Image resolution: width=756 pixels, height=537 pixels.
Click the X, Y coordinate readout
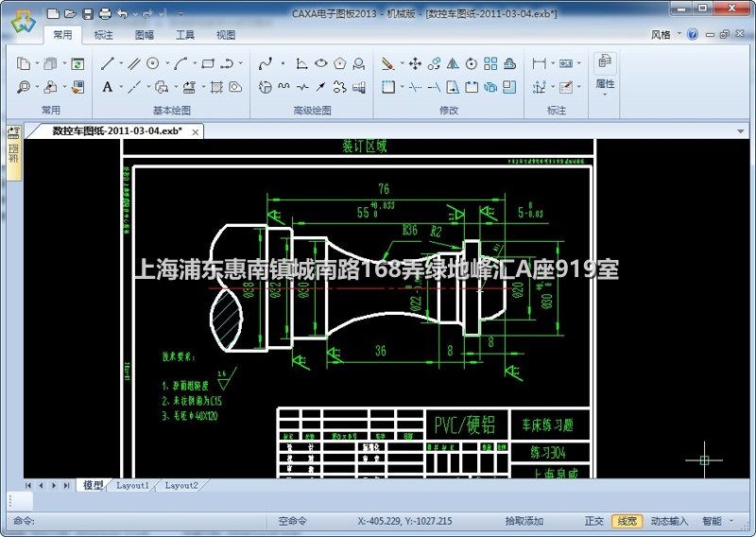tap(404, 521)
